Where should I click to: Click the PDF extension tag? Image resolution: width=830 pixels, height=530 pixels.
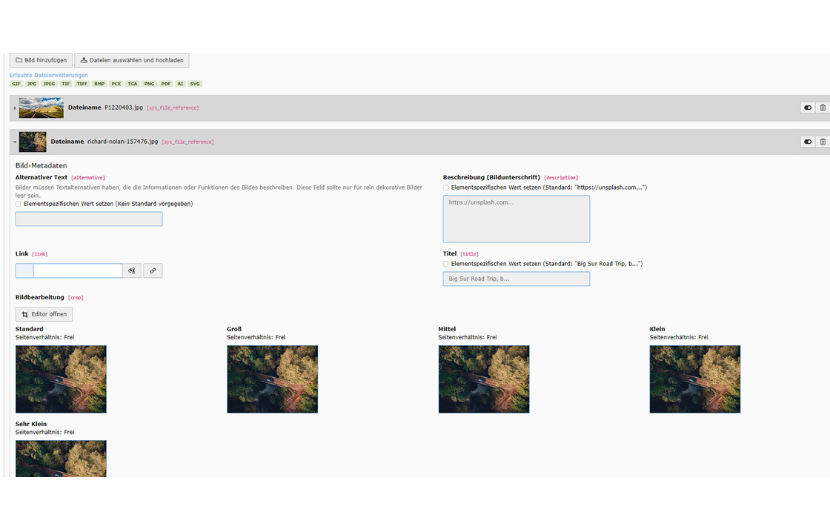(x=166, y=84)
